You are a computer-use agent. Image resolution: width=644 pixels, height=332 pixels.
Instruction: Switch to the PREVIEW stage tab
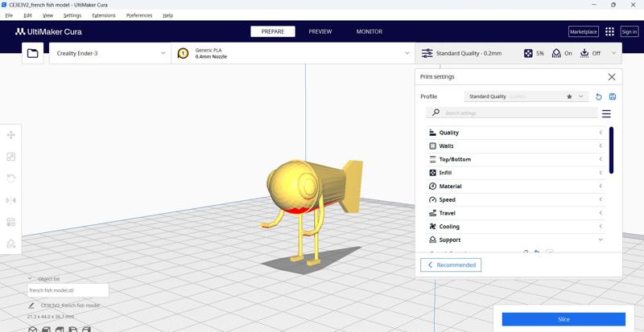click(320, 31)
